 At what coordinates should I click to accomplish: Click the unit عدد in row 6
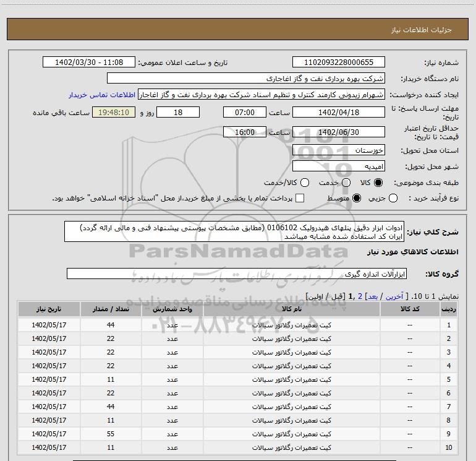click(172, 393)
